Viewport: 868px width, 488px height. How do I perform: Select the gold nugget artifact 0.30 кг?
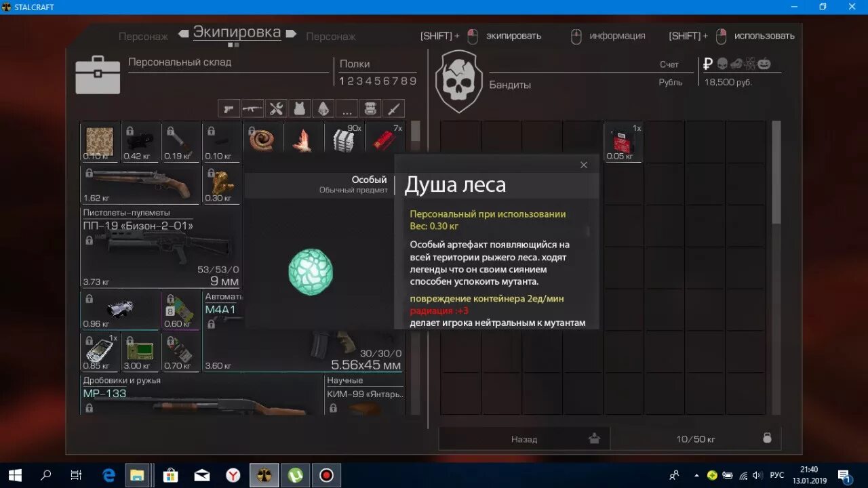tap(222, 184)
